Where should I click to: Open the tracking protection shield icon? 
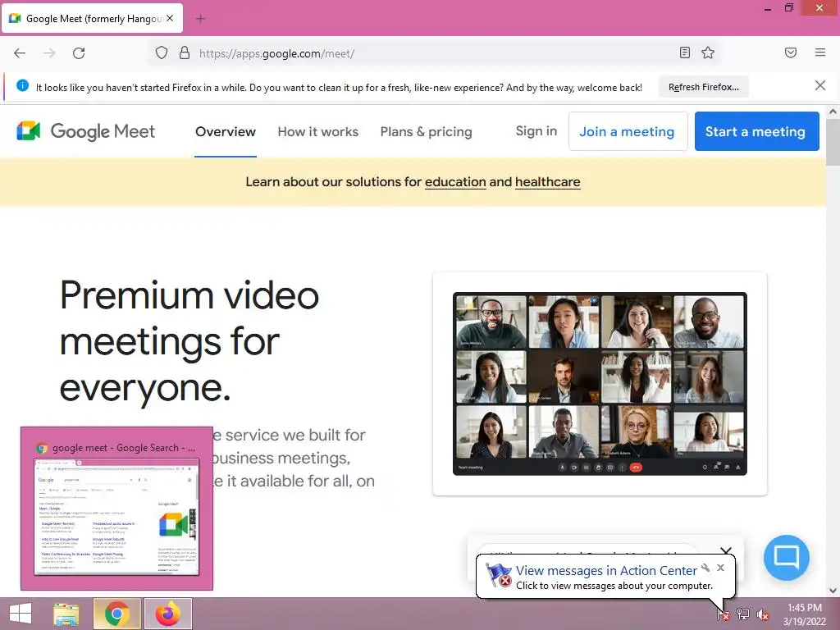point(162,53)
